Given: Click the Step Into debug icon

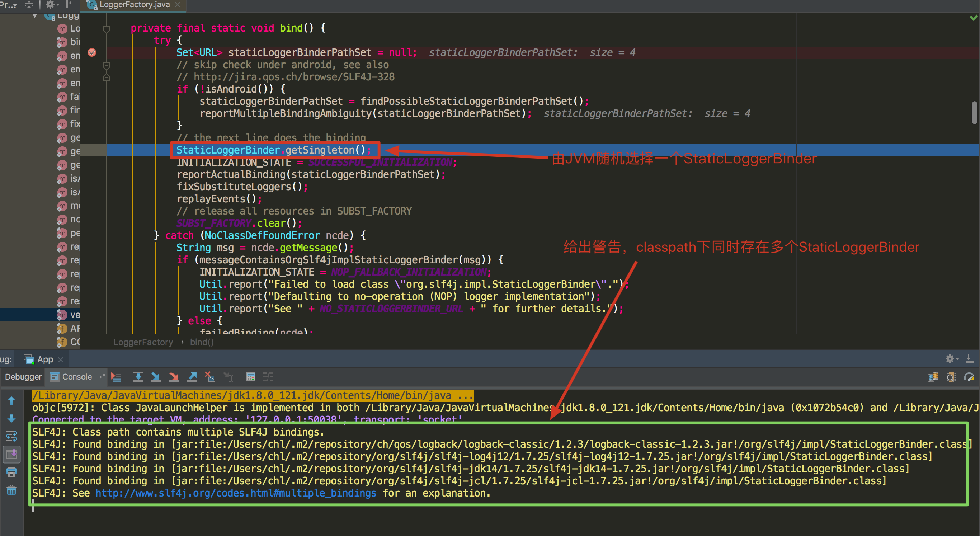Looking at the screenshot, I should click(156, 377).
